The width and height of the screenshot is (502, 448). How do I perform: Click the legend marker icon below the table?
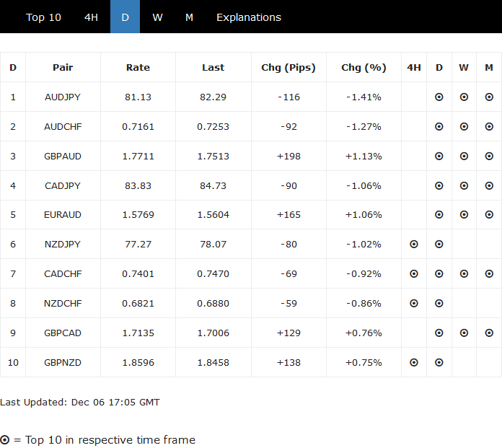(x=5, y=440)
